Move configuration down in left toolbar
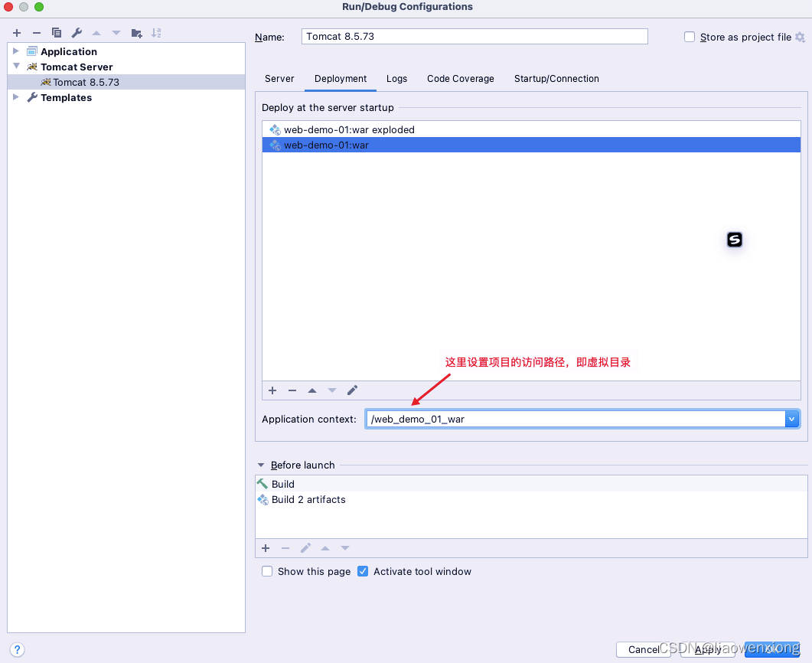This screenshot has width=812, height=663. click(116, 33)
